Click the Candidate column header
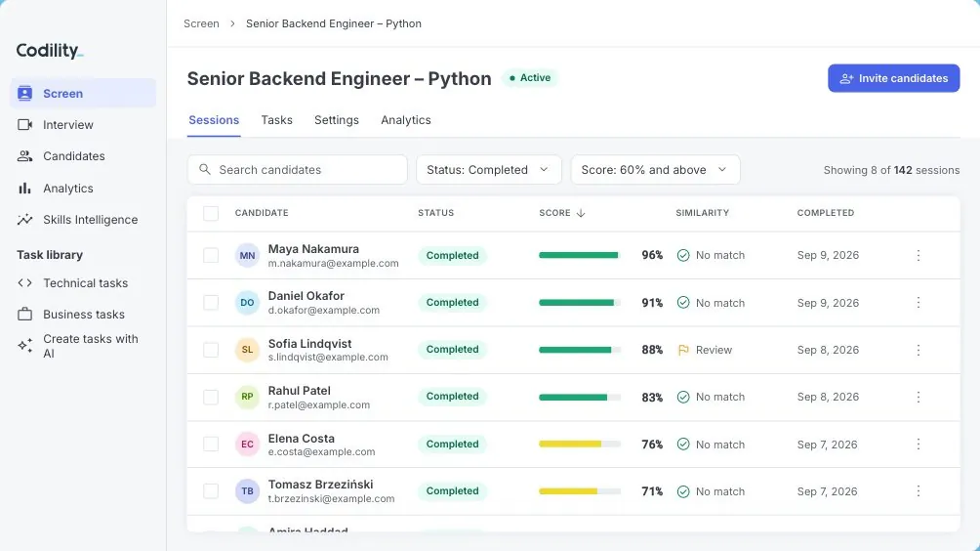 pyautogui.click(x=262, y=213)
